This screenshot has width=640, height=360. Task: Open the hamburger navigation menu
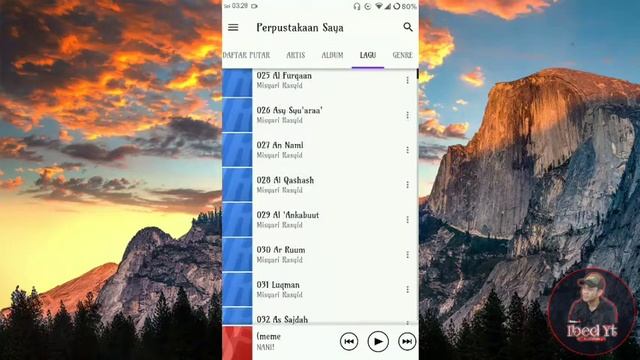[233, 27]
